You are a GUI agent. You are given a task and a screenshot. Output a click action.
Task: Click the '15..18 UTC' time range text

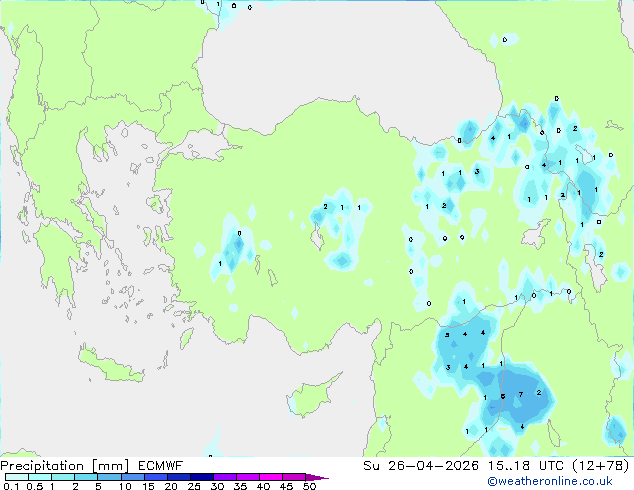pos(526,466)
